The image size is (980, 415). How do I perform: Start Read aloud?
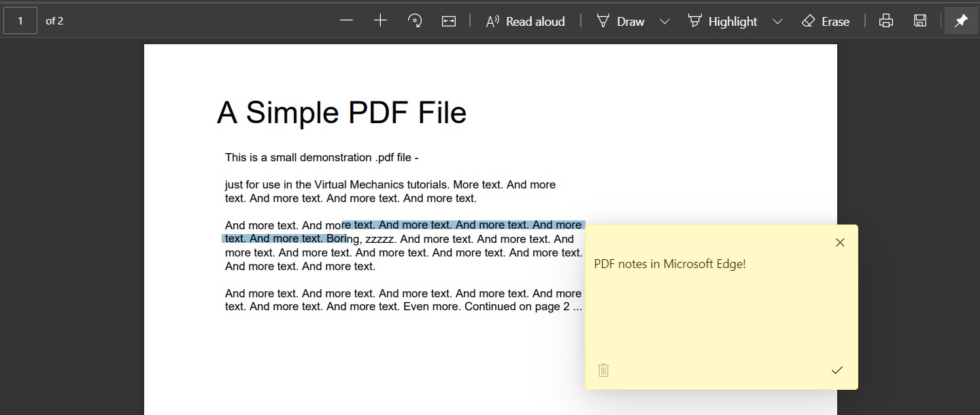coord(525,21)
